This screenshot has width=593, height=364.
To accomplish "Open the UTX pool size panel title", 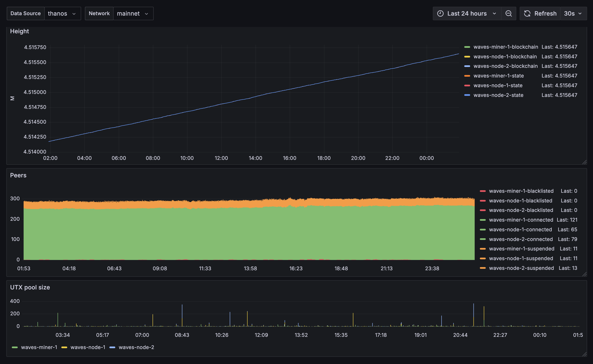I will (x=30, y=287).
